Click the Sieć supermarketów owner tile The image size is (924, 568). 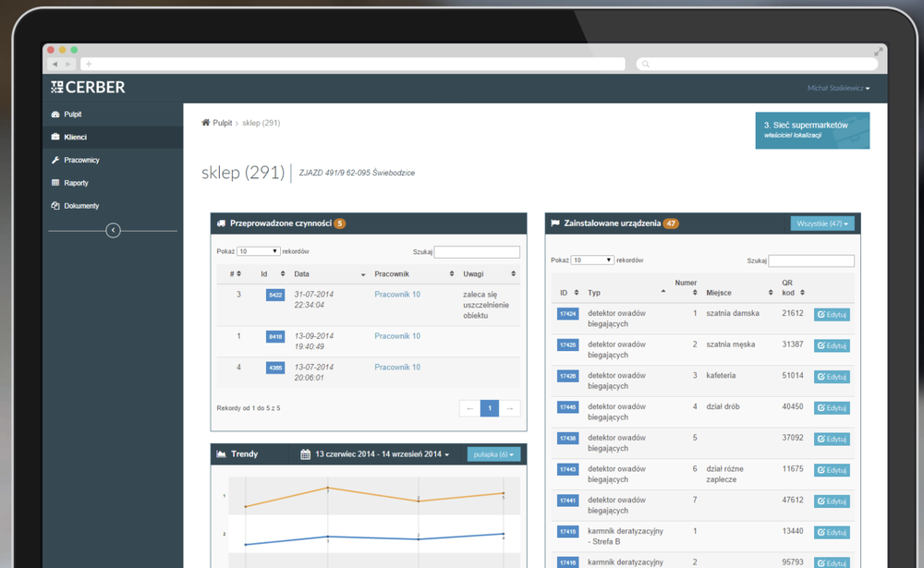point(812,130)
